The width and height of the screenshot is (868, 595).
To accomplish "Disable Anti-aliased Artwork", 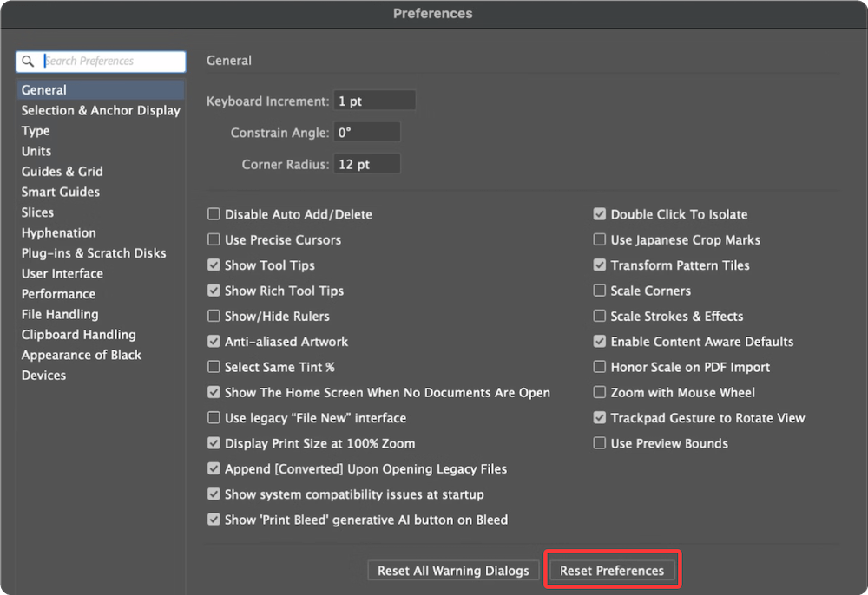I will [x=213, y=342].
